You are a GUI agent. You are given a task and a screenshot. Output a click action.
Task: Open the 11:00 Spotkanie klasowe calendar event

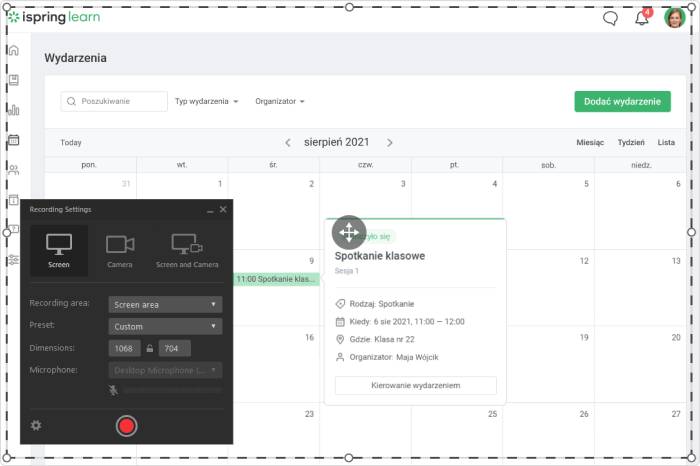(277, 279)
